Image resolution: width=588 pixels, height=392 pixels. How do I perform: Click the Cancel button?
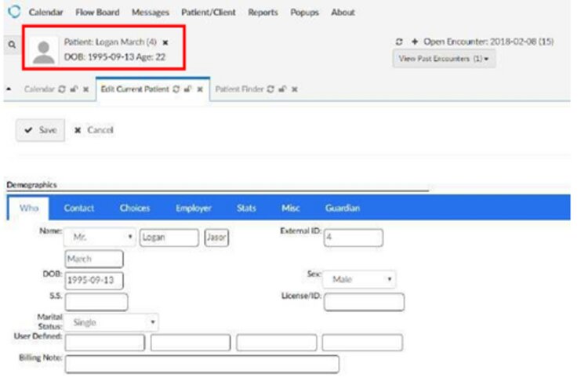pyautogui.click(x=94, y=130)
